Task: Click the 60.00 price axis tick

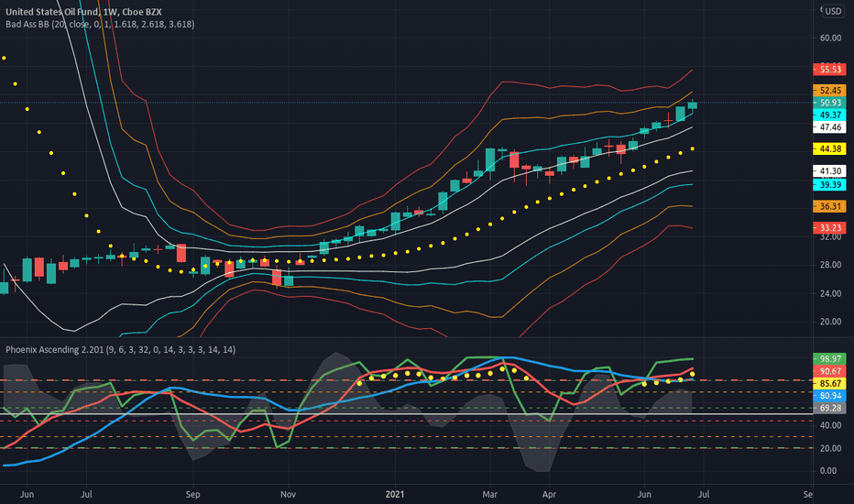Action: point(830,38)
